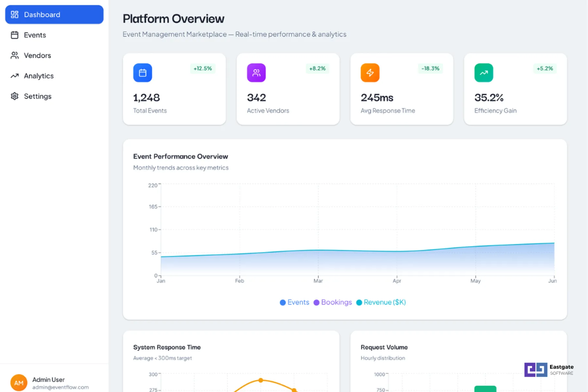Click the Events calendar icon in sidebar

[x=14, y=35]
